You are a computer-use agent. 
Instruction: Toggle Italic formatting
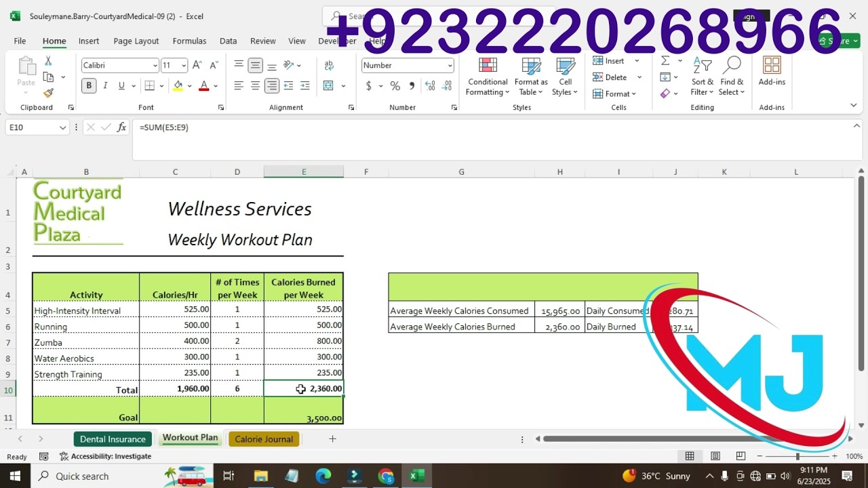105,86
